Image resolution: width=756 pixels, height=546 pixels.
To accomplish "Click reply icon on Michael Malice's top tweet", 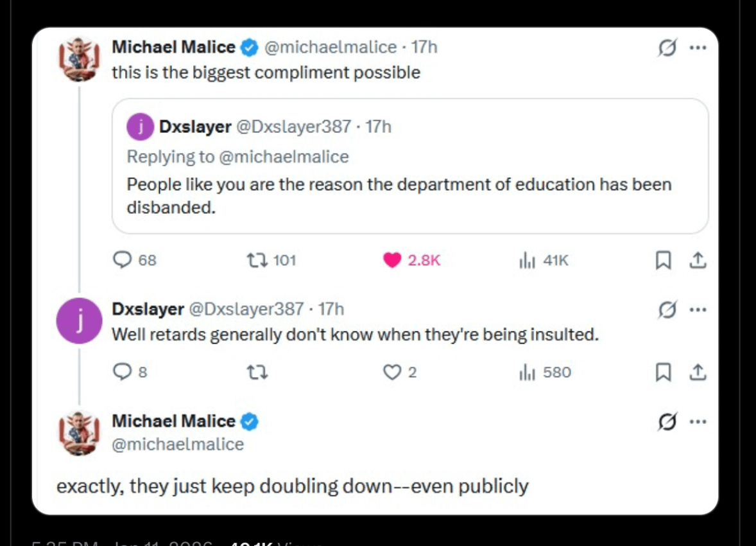I will coord(122,260).
